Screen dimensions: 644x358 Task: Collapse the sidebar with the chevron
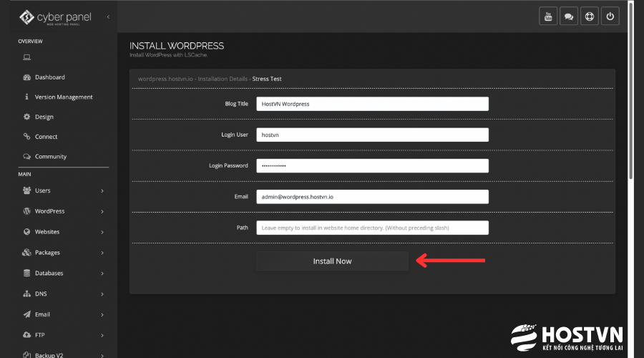pyautogui.click(x=108, y=17)
